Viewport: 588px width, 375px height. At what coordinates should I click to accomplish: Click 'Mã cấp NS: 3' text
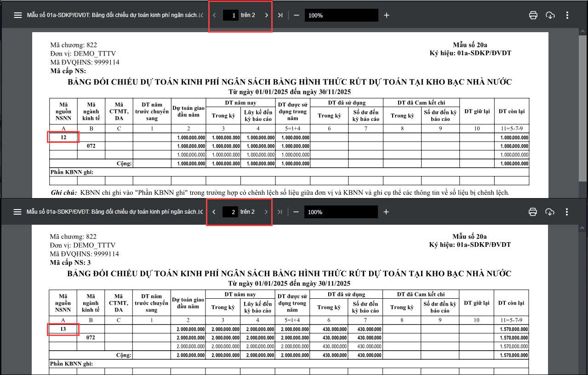coord(70,262)
